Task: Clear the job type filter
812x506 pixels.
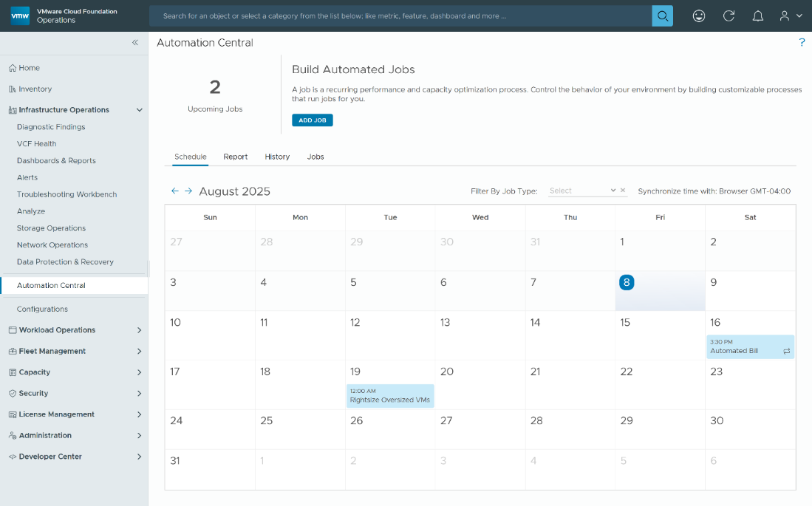Action: tap(623, 191)
